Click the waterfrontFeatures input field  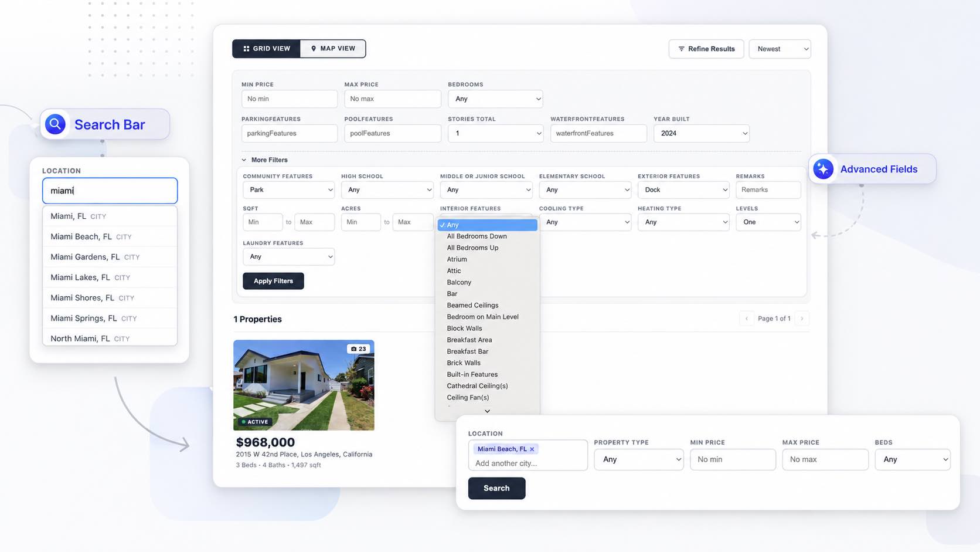coord(598,133)
